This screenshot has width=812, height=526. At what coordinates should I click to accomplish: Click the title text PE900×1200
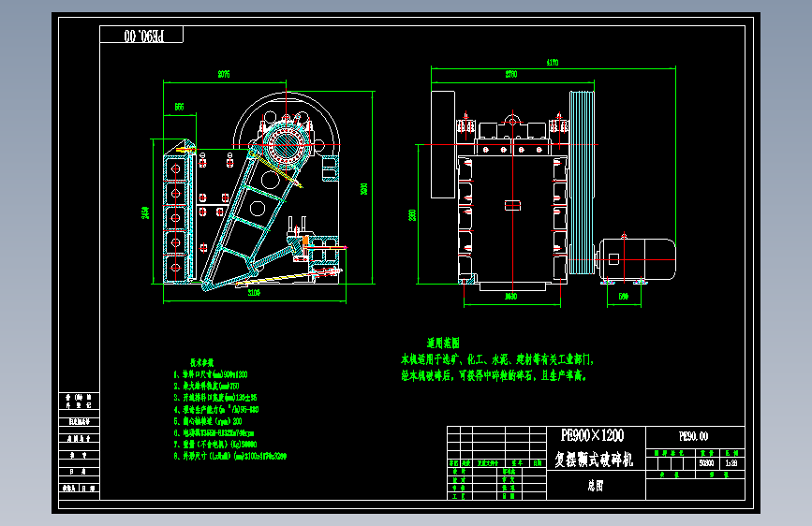click(x=593, y=435)
